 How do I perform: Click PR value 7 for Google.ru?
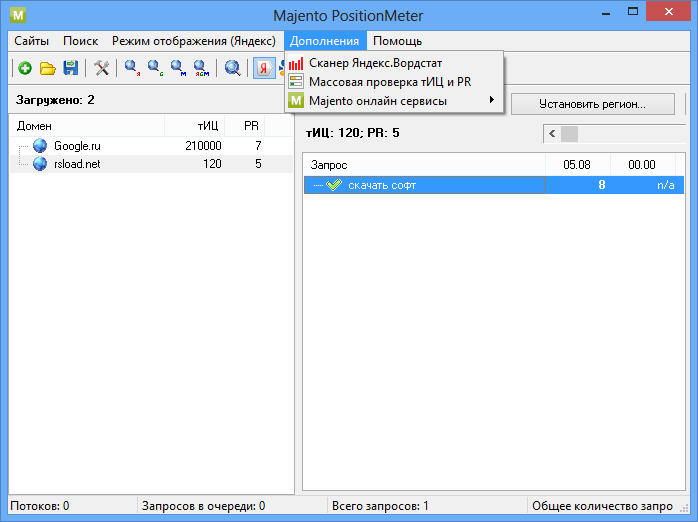(258, 146)
